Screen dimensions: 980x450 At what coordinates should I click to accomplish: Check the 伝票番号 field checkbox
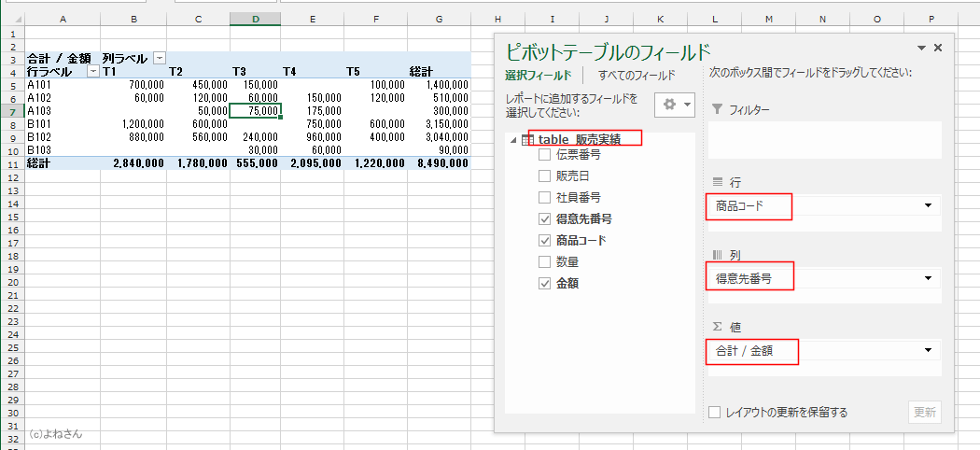[x=544, y=155]
